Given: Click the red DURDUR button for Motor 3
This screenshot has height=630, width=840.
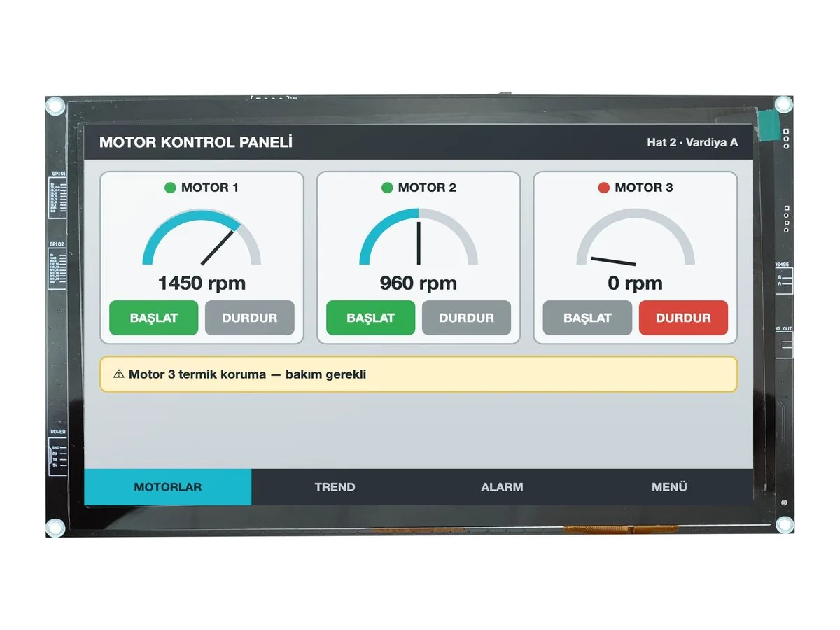Looking at the screenshot, I should tap(683, 318).
